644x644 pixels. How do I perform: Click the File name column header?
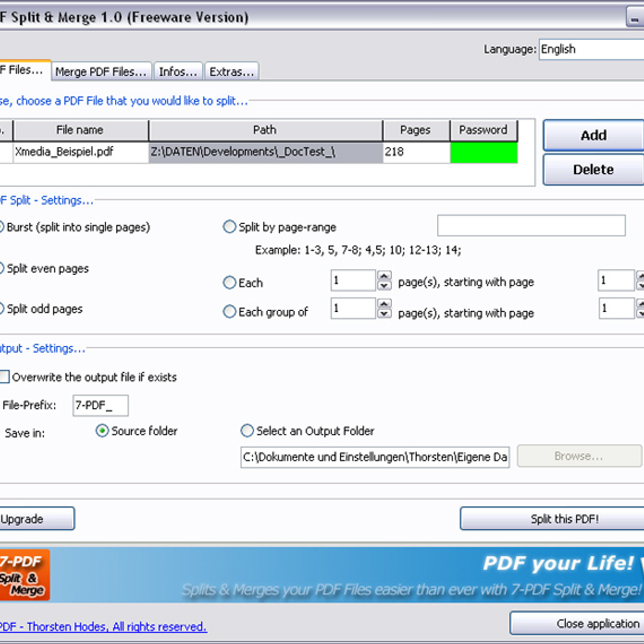[80, 130]
